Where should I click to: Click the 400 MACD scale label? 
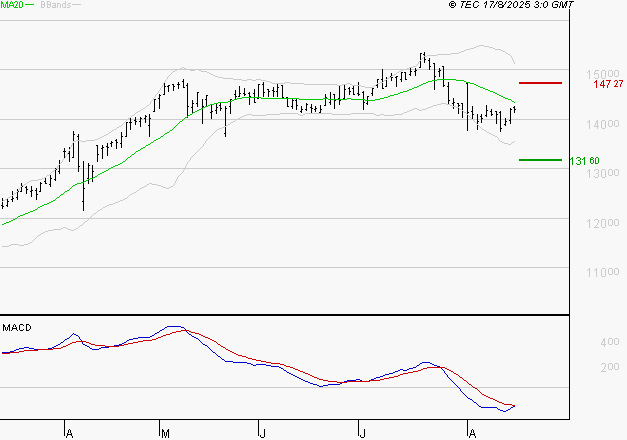click(584, 343)
